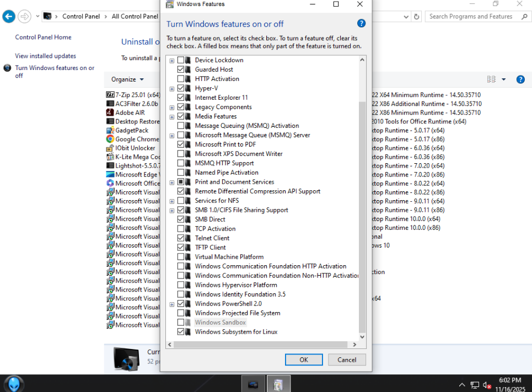This screenshot has height=392, width=532.
Task: Expand the Media Features node
Action: coord(172,117)
